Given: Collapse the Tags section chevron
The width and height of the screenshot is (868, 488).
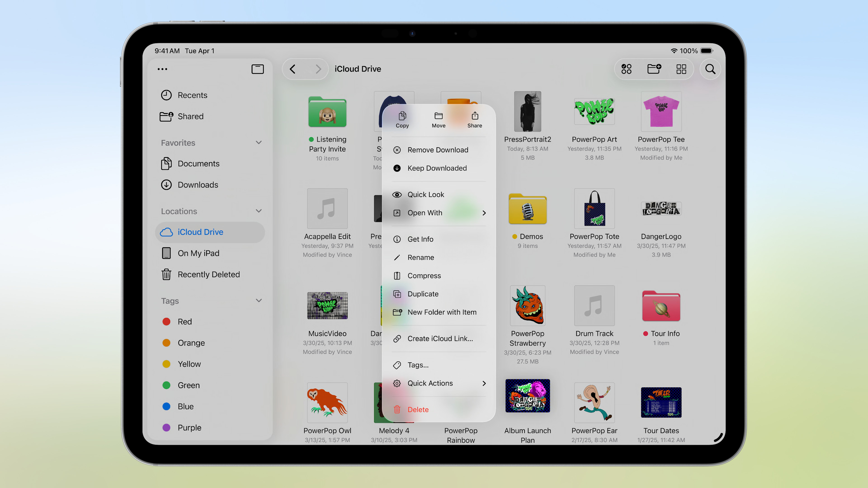Looking at the screenshot, I should 258,300.
